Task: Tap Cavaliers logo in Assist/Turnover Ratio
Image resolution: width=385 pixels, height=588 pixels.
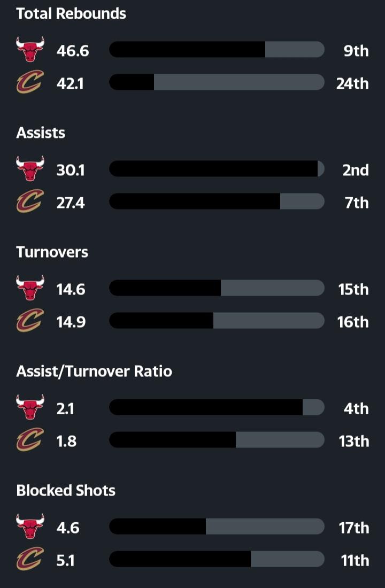Action: point(30,440)
